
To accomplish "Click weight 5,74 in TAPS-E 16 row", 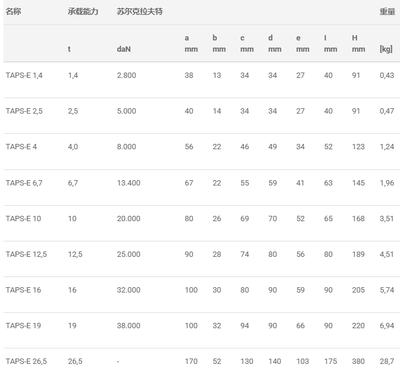I will pos(387,290).
